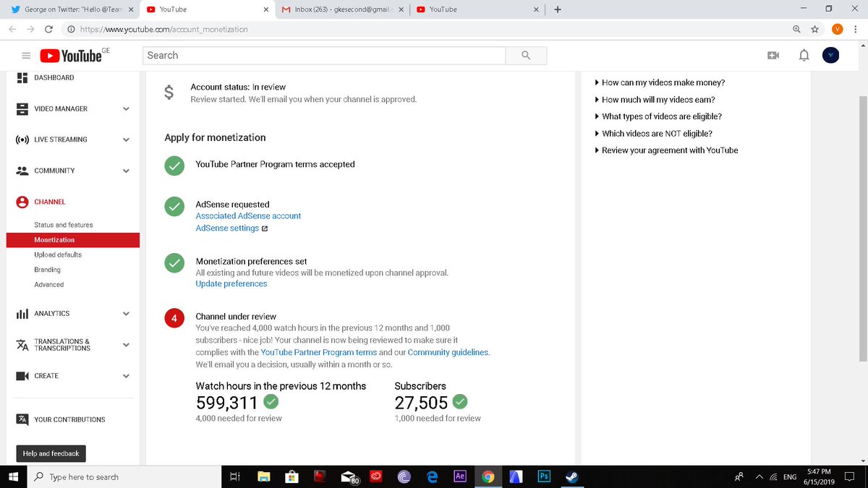Click the search magnifier button
Screen dimensions: 868x488
(x=526, y=56)
